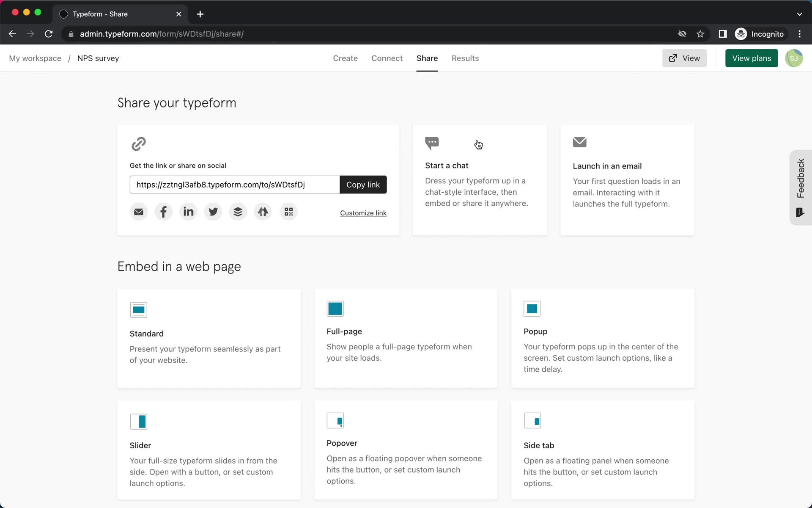This screenshot has width=812, height=508.
Task: Click the Facebook share icon
Action: 163,212
